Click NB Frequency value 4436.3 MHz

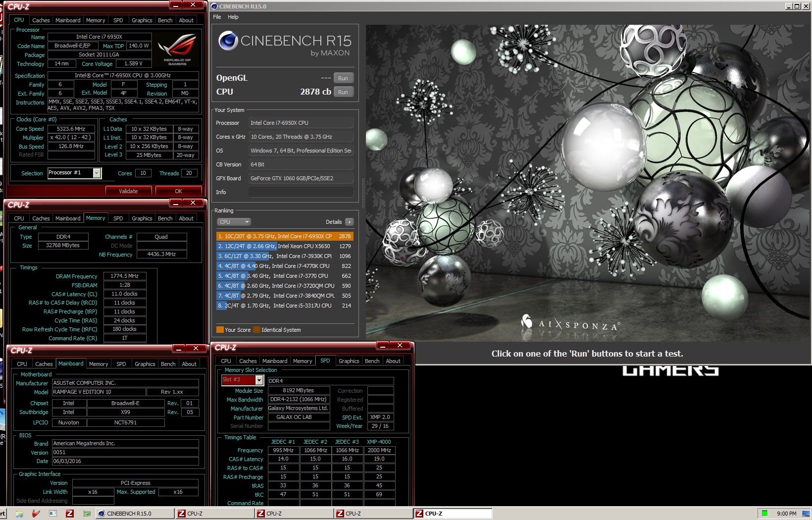coord(161,254)
